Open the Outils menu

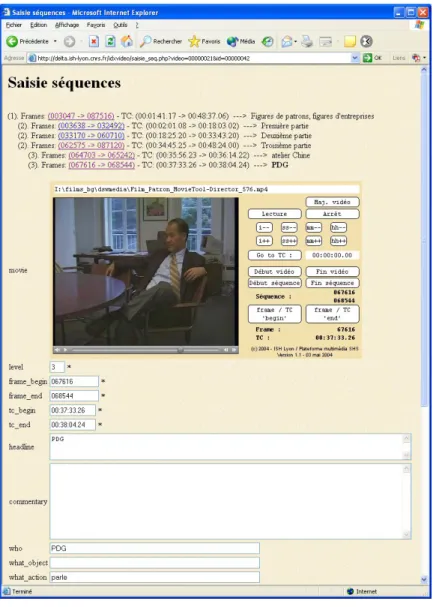click(x=120, y=25)
